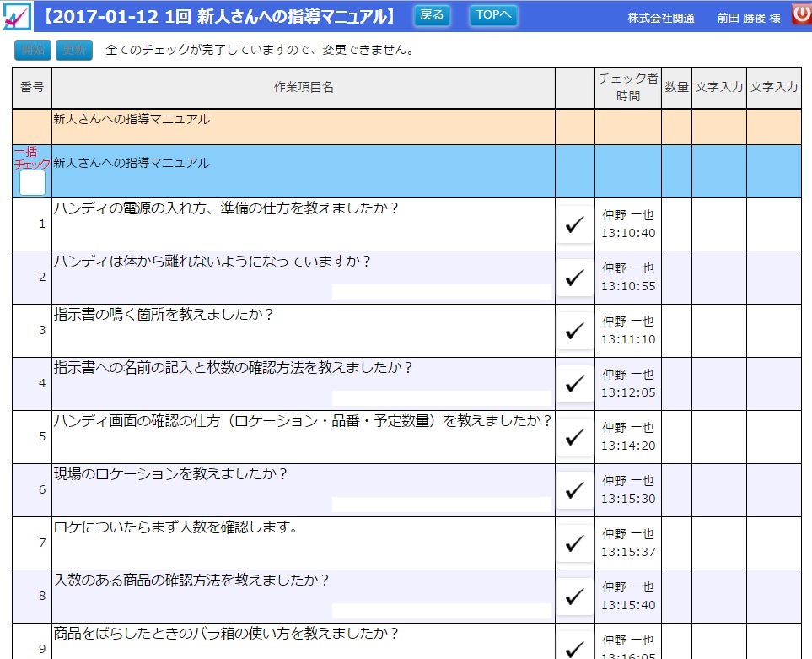Click the text 指示書の鳴く箇所を教えましたか？
Screen dimensions: 812x659
(x=164, y=315)
